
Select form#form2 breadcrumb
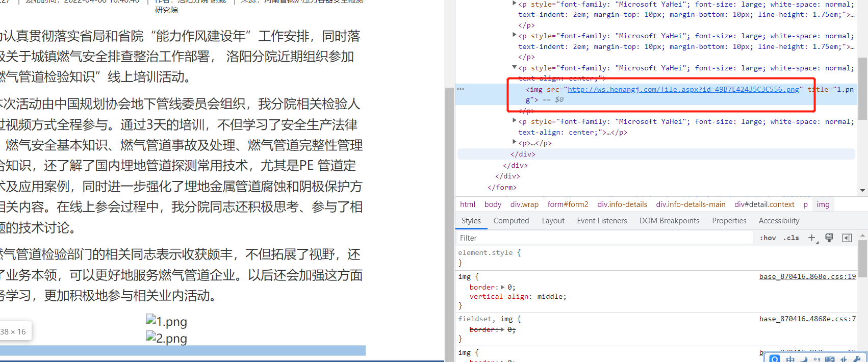[x=568, y=204]
